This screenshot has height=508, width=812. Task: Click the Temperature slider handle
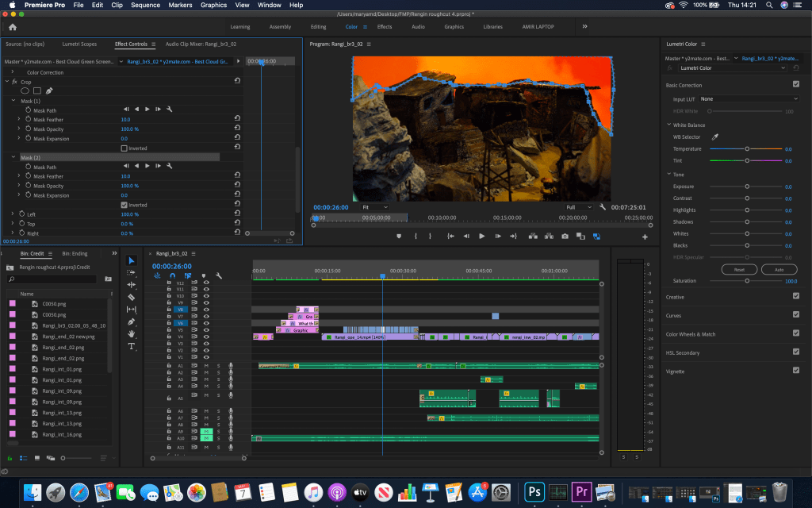point(746,149)
